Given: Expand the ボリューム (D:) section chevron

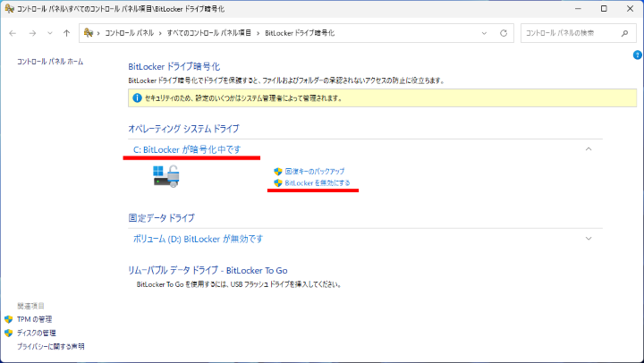Looking at the screenshot, I should 588,239.
